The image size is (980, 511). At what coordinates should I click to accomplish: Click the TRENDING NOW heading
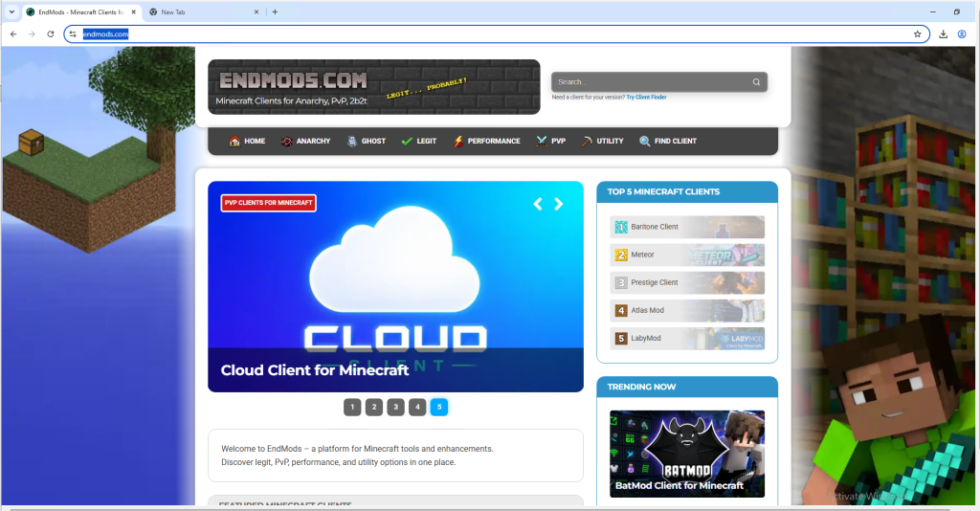(641, 387)
